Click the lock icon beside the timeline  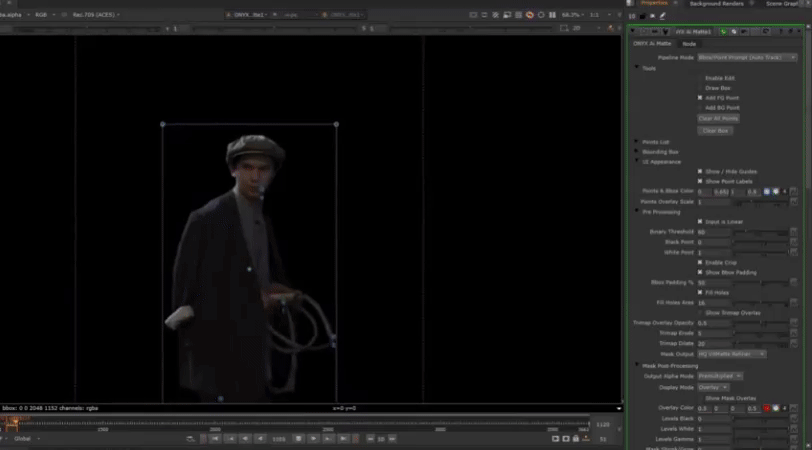(x=575, y=439)
